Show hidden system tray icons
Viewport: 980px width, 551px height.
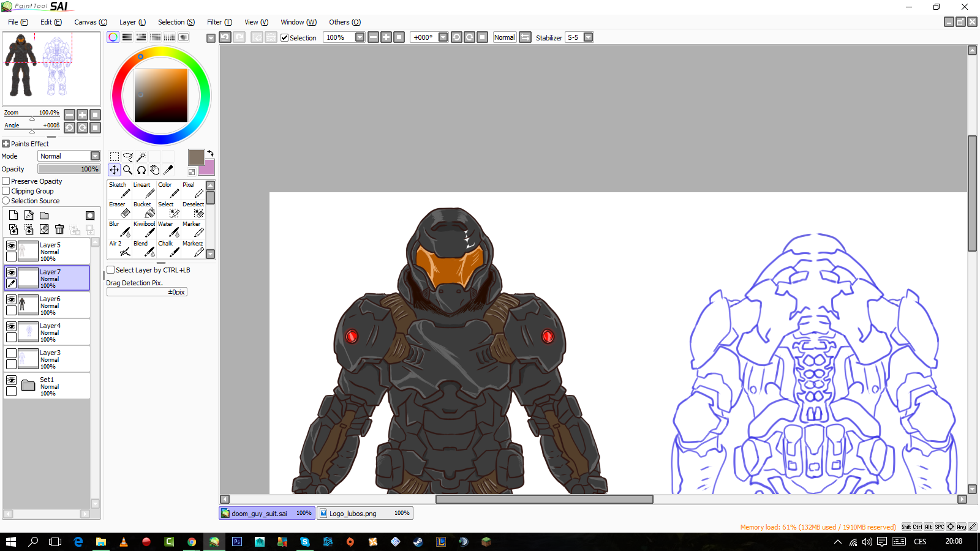coord(837,542)
